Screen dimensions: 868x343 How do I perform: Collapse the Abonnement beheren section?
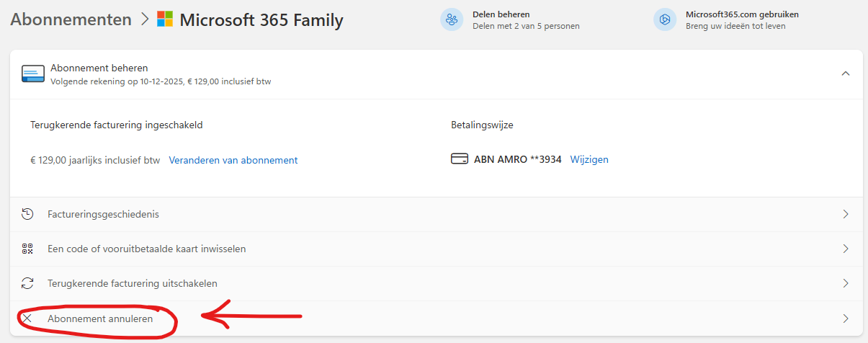pos(846,73)
